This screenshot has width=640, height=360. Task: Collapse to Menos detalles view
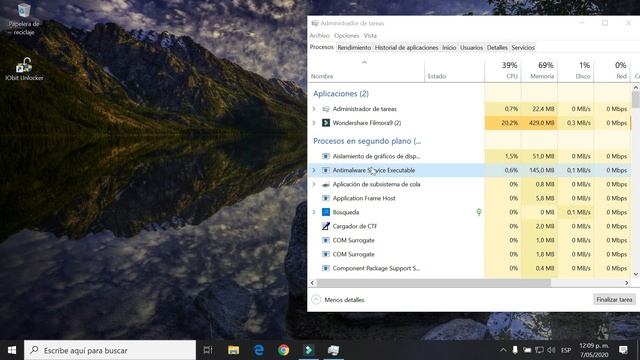338,300
